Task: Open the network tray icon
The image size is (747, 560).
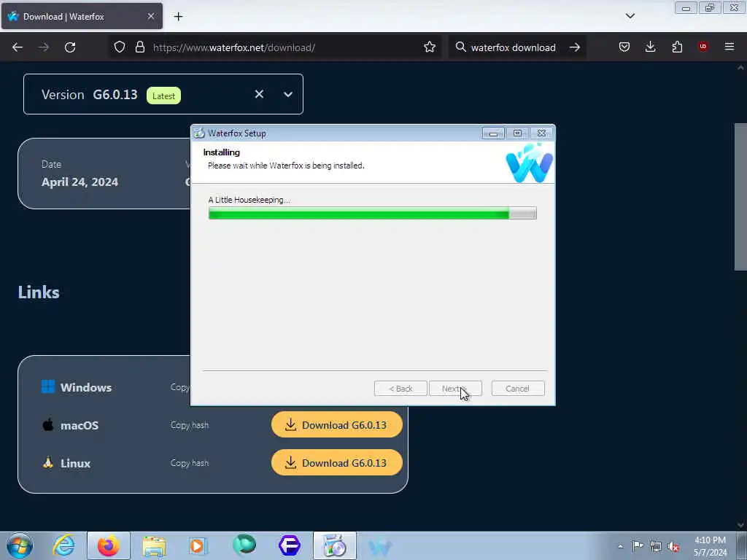Action: coord(656,546)
